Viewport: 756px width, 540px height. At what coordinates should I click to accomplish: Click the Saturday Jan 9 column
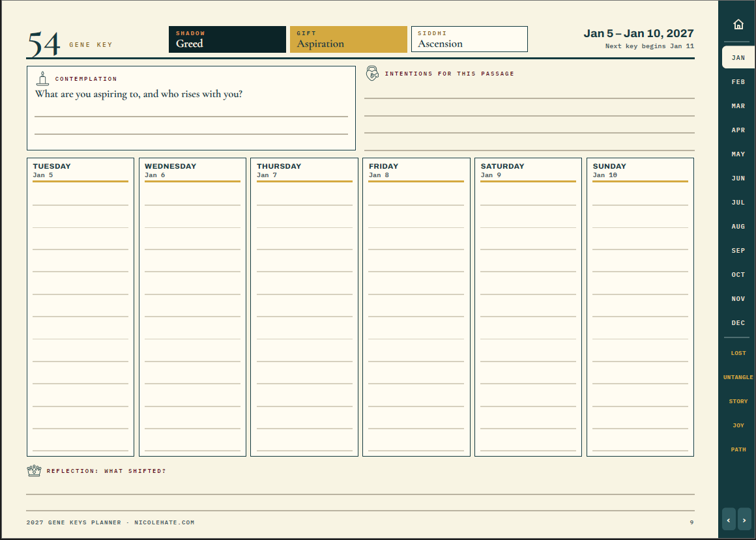[x=528, y=307]
